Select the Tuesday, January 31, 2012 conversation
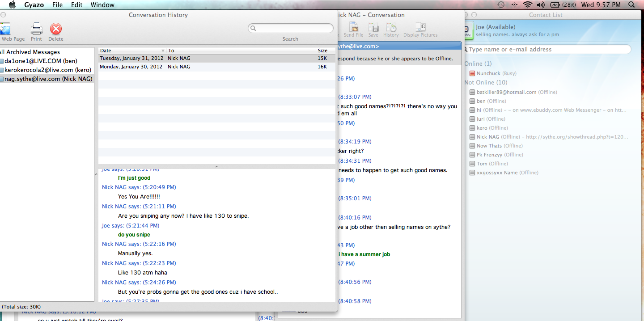This screenshot has height=321, width=644. click(x=217, y=58)
